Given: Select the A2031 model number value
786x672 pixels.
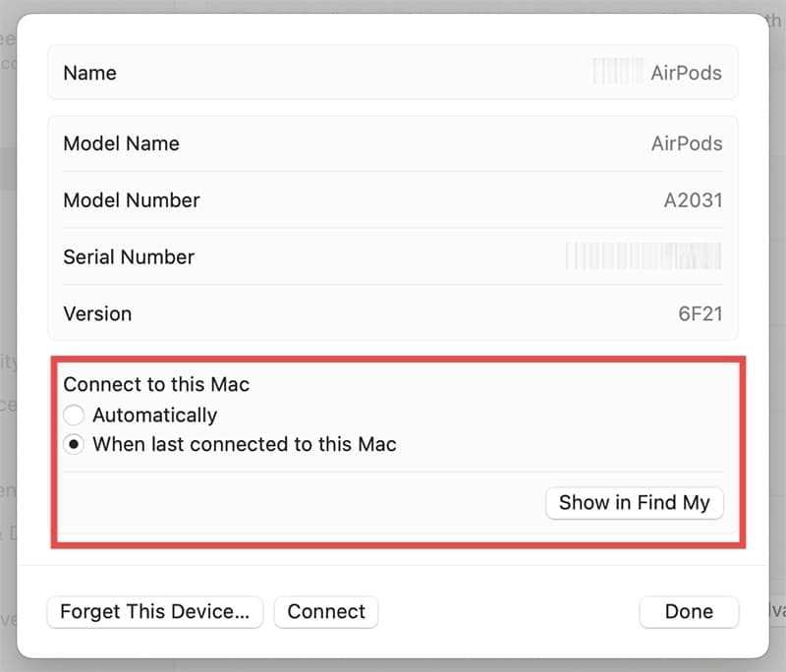Looking at the screenshot, I should pyautogui.click(x=693, y=200).
